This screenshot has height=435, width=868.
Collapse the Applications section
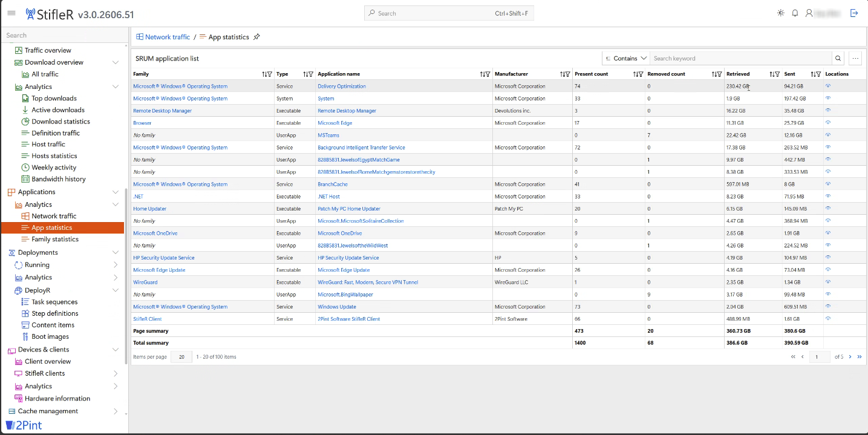click(116, 192)
